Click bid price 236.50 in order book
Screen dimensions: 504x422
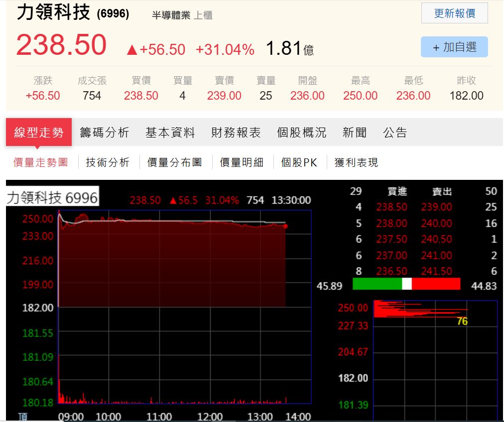[392, 271]
